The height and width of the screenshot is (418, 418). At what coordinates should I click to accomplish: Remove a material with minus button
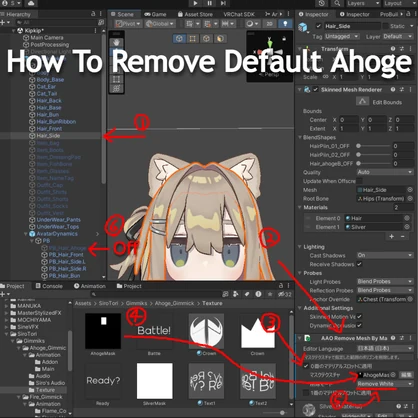click(x=403, y=236)
